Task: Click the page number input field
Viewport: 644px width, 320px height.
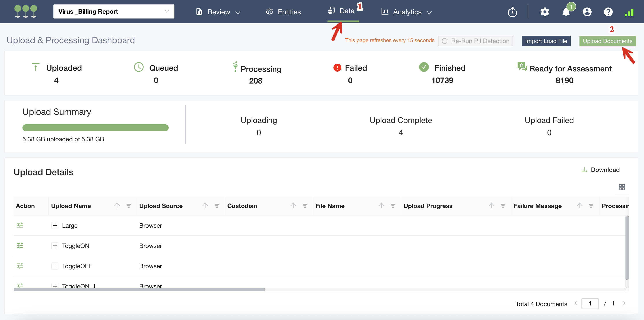Action: (590, 303)
